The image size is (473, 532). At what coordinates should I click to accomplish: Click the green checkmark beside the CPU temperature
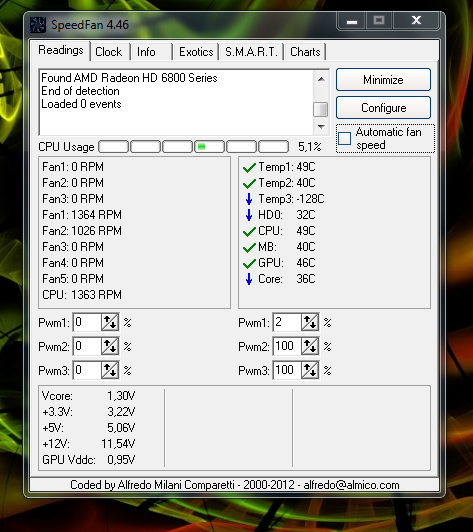tap(249, 231)
